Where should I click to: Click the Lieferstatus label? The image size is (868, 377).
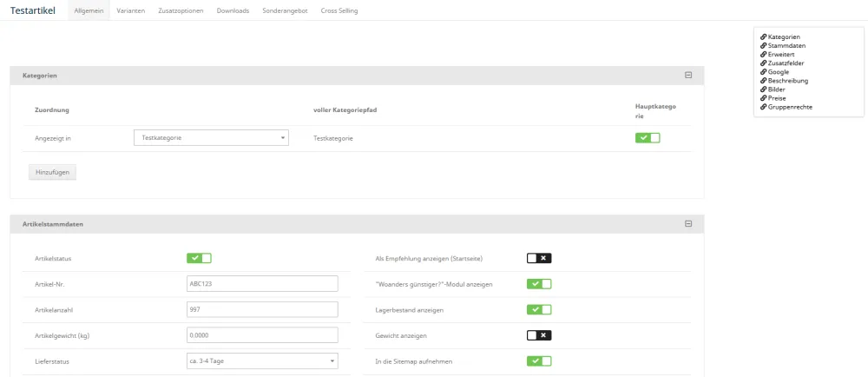(x=51, y=361)
